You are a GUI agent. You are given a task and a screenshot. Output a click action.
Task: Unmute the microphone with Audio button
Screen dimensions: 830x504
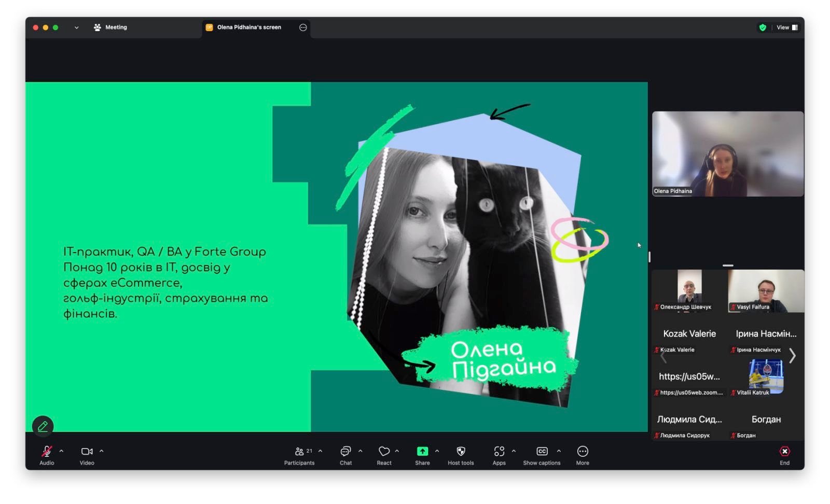(x=47, y=455)
